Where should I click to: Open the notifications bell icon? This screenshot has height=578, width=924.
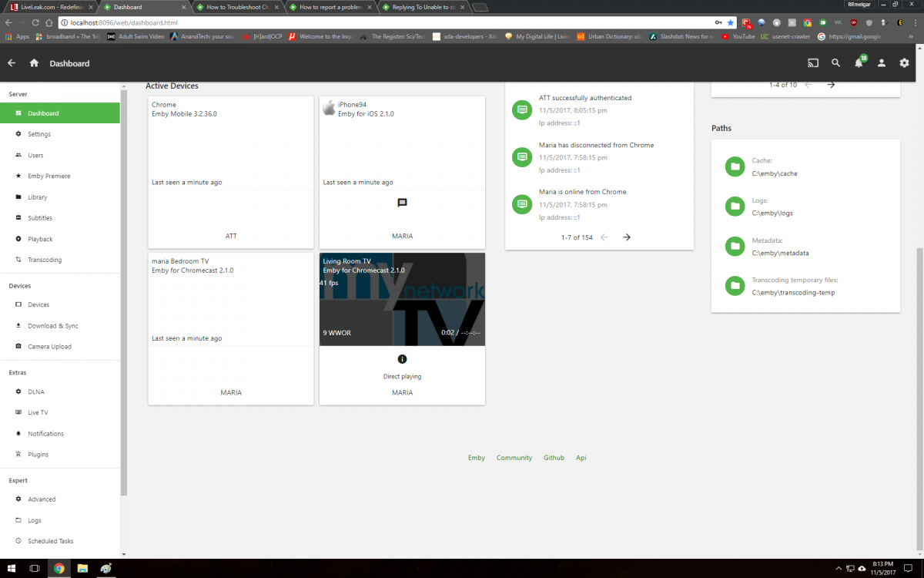pyautogui.click(x=859, y=63)
